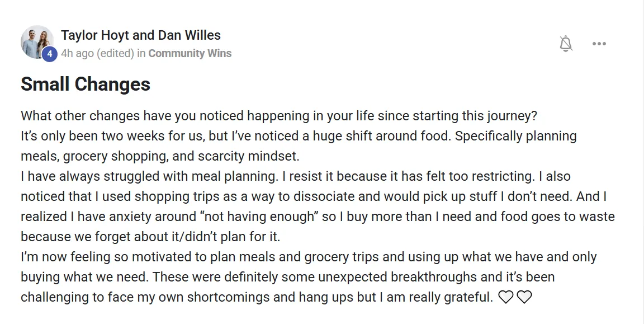Click the line starting "I'm now feeling so motivated"
Image resolution: width=644 pixels, height=324 pixels.
[x=309, y=257]
